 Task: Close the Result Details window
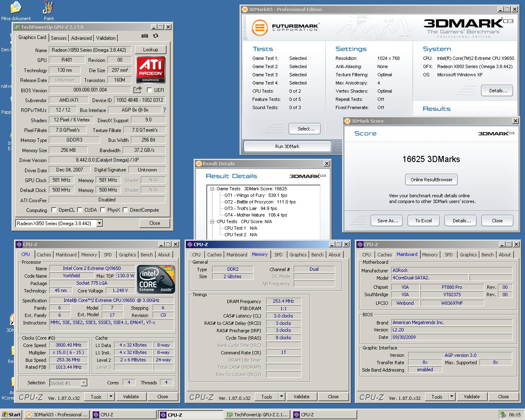(326, 163)
